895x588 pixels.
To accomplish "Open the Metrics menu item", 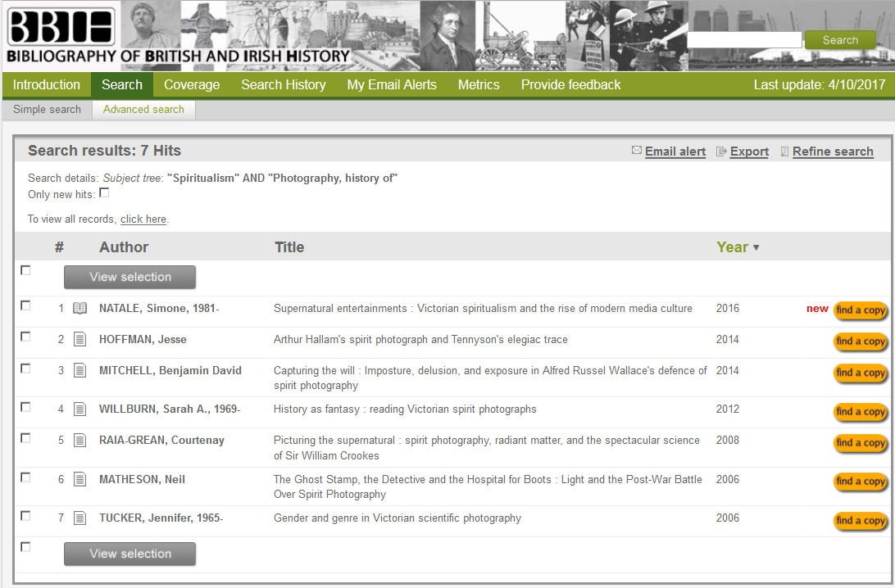I will click(479, 85).
